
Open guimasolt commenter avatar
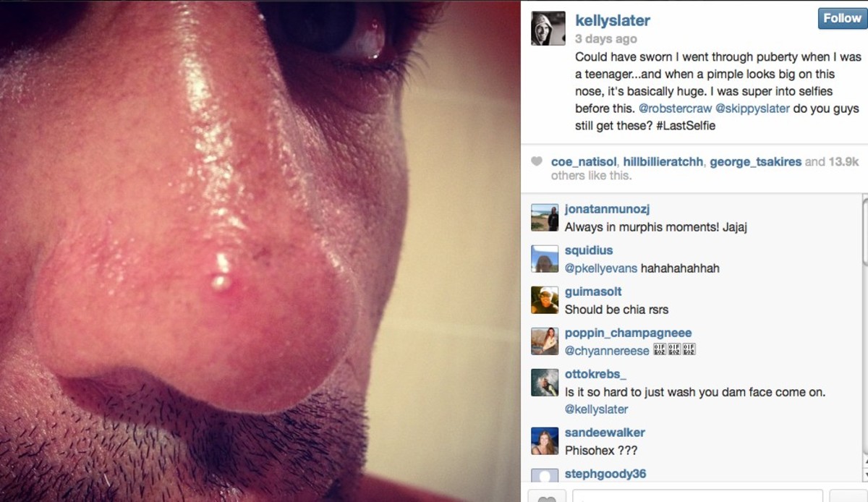(x=545, y=300)
